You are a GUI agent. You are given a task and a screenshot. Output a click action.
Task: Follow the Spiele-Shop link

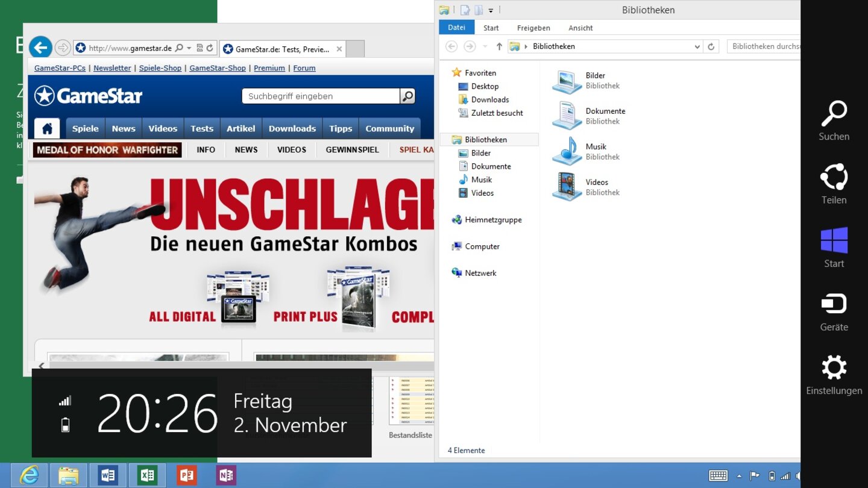[x=160, y=68]
